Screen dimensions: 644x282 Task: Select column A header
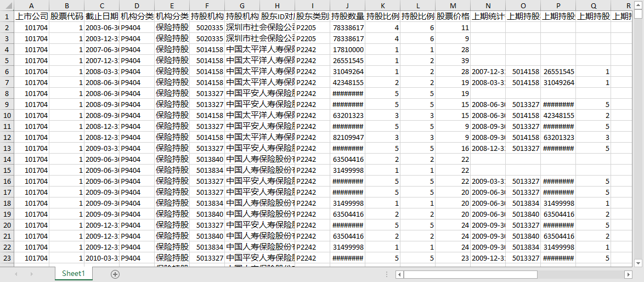[31, 5]
